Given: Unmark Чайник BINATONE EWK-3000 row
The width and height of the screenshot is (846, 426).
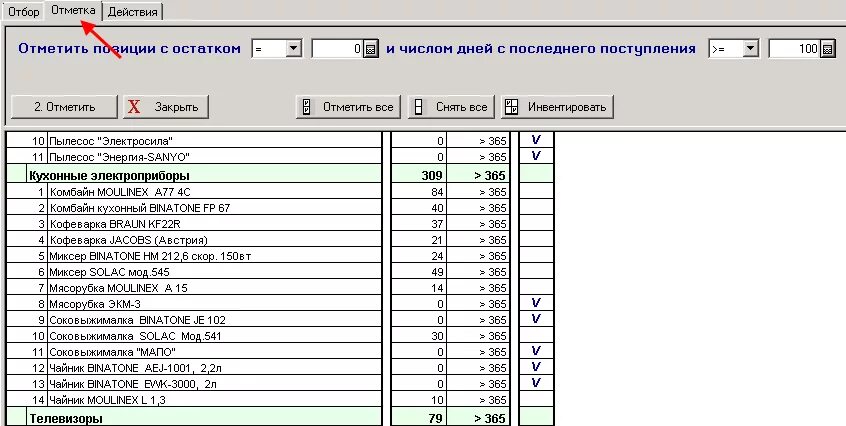Looking at the screenshot, I should 536,383.
